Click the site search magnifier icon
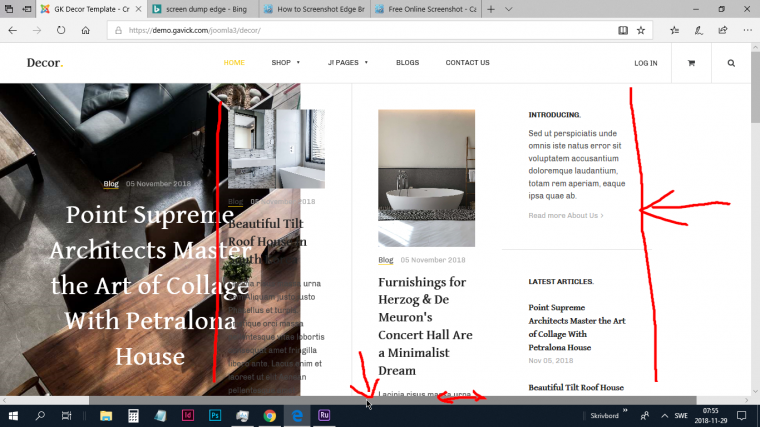The width and height of the screenshot is (760, 427). point(731,63)
